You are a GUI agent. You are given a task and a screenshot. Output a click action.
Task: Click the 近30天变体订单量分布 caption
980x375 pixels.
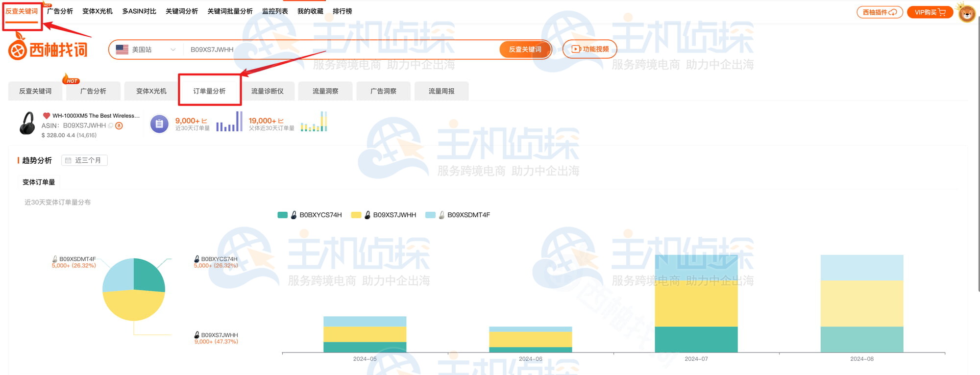[x=58, y=202]
